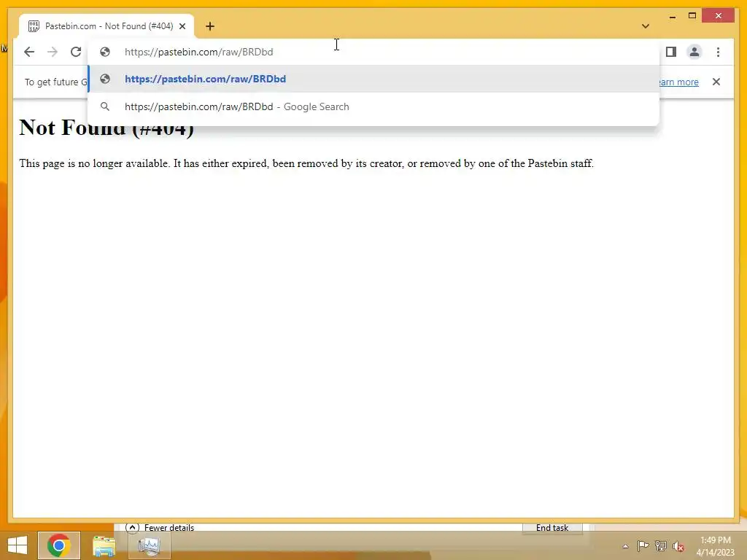
Task: Open a new tab with the plus button
Action: point(210,26)
